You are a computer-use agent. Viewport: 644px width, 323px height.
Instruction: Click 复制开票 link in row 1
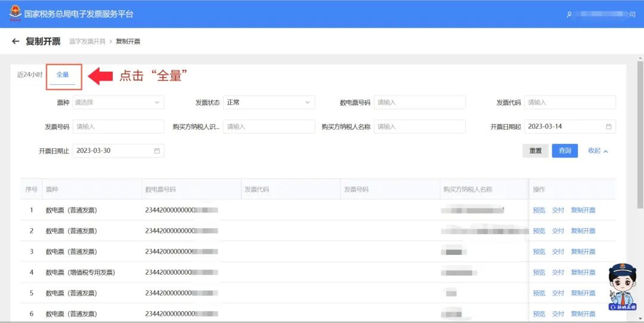pos(583,210)
